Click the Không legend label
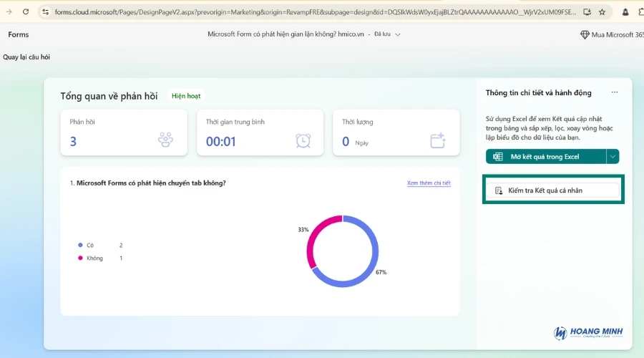The height and width of the screenshot is (358, 644). pyautogui.click(x=94, y=258)
